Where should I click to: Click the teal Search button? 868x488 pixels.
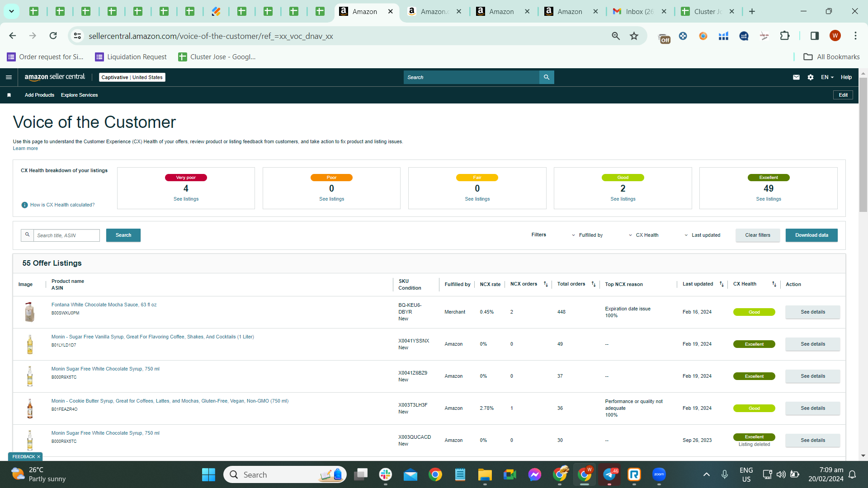123,235
